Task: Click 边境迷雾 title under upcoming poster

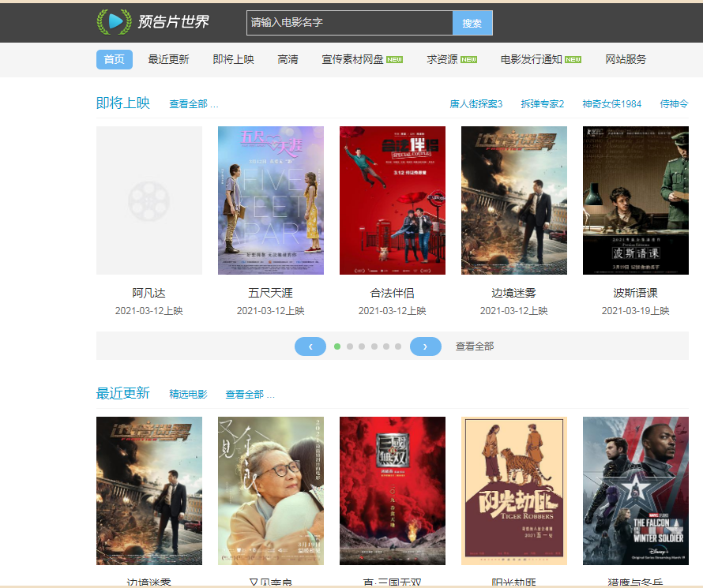Action: (x=513, y=293)
